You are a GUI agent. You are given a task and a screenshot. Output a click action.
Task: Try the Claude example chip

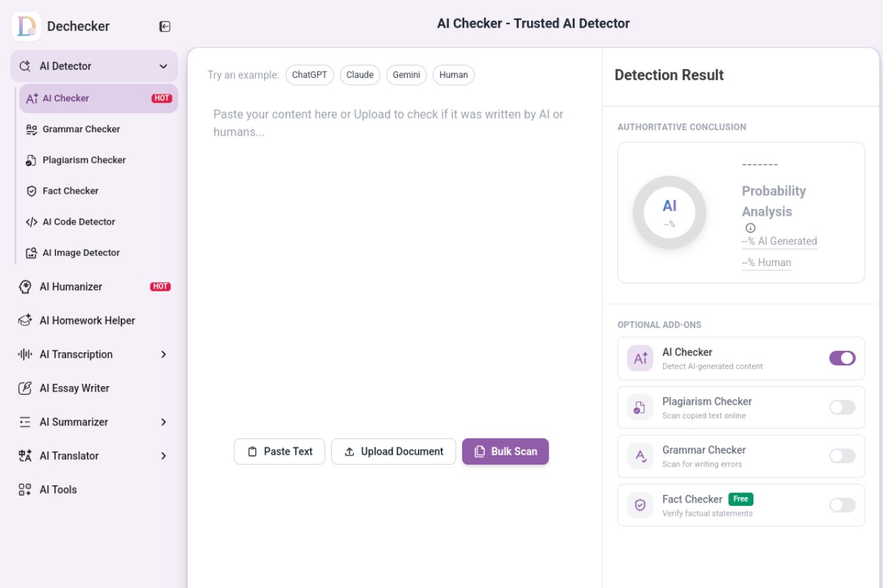click(360, 75)
